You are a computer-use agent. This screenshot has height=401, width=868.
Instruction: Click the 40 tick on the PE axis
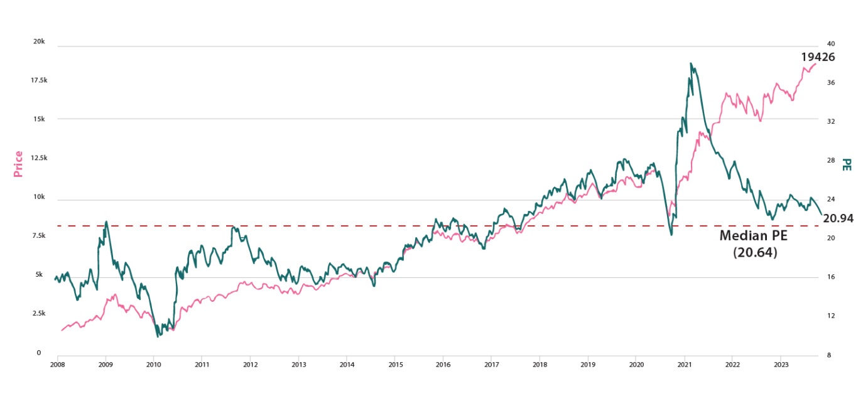[x=830, y=44]
